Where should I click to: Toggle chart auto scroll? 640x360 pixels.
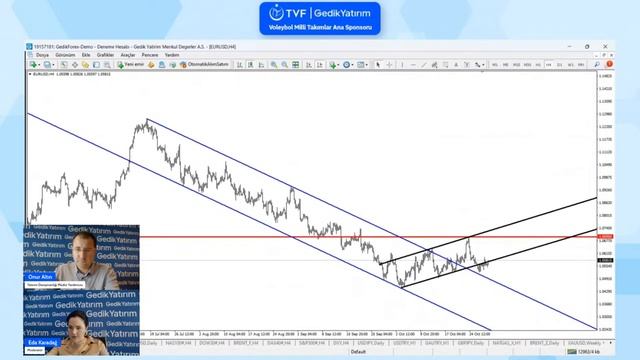309,64
